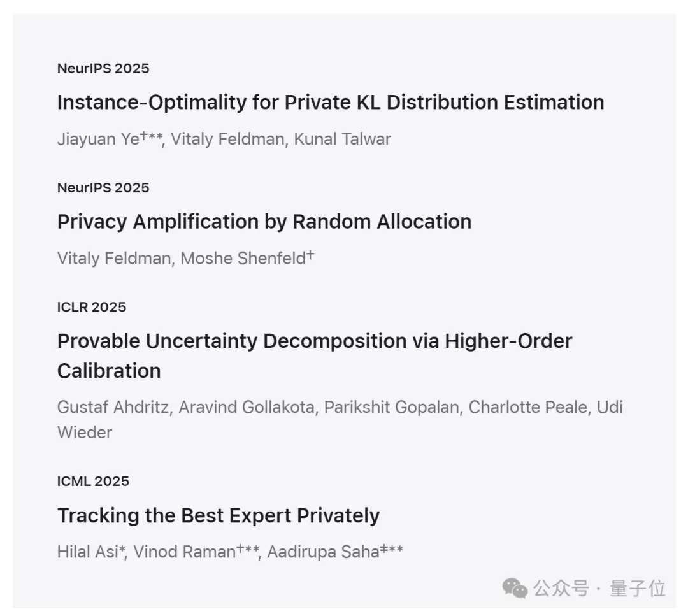This screenshot has height=616, width=688.
Task: Open Privacy Amplification by Random Allocation paper
Action: [x=264, y=222]
